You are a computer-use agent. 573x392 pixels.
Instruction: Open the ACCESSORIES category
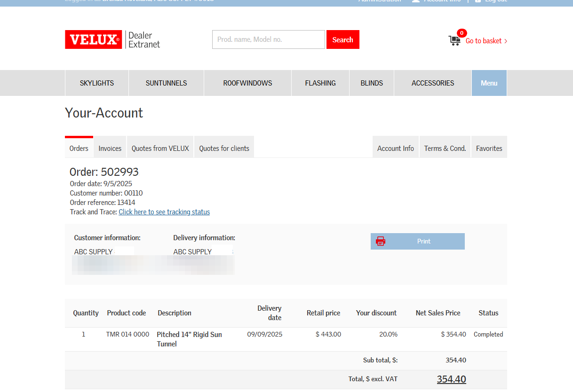433,83
